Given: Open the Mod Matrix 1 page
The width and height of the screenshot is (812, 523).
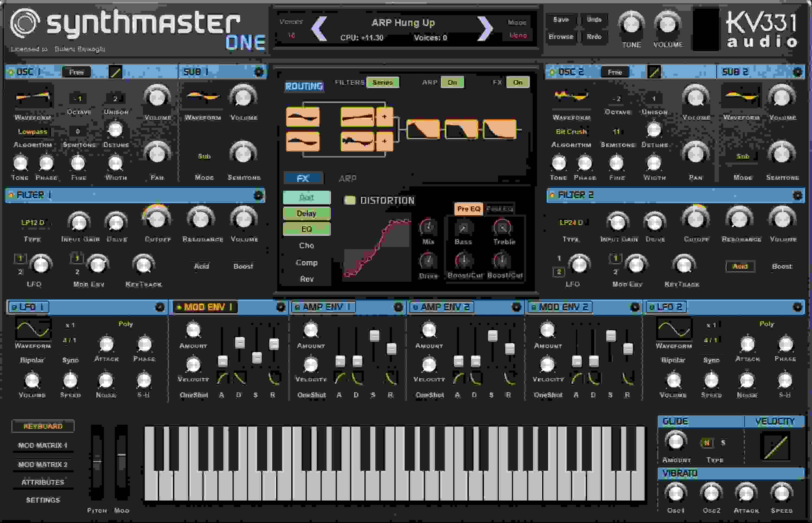Looking at the screenshot, I should pos(43,445).
